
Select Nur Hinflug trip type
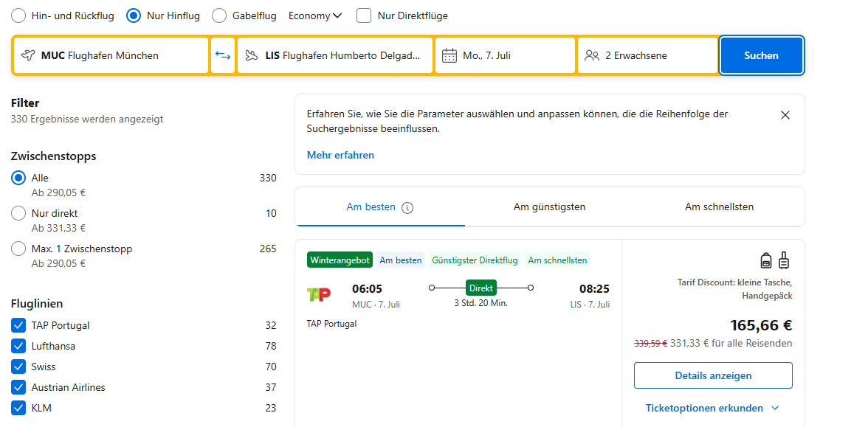click(134, 15)
